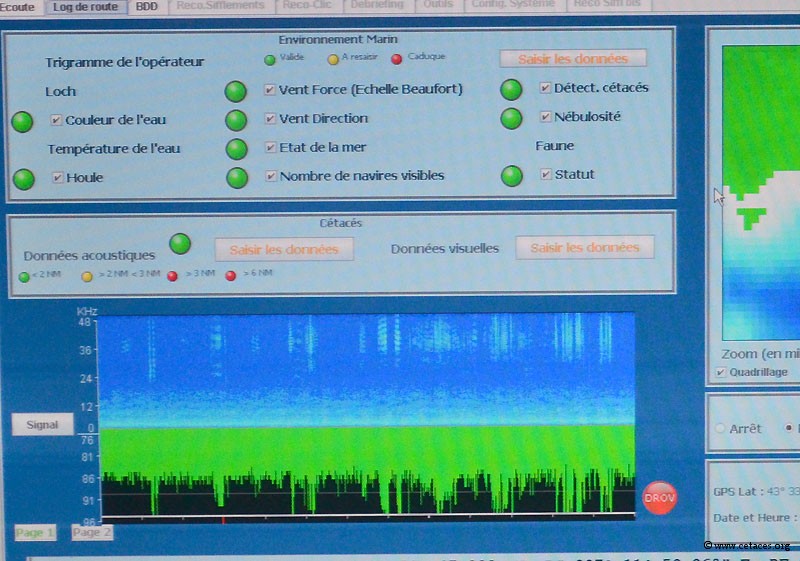Go to Page 2
This screenshot has height=561, width=800.
click(x=92, y=532)
